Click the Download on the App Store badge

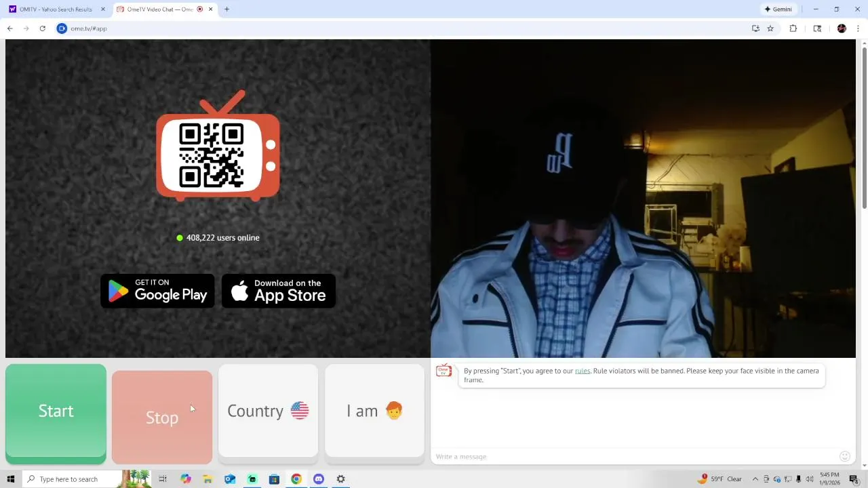tap(279, 291)
